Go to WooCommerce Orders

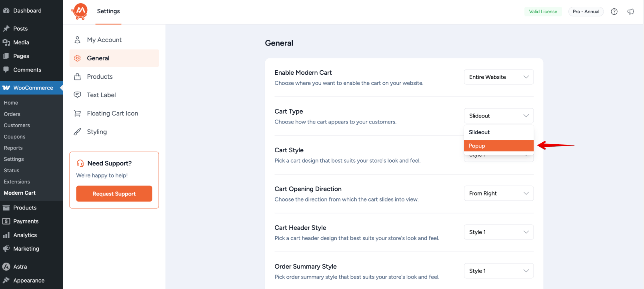[12, 114]
